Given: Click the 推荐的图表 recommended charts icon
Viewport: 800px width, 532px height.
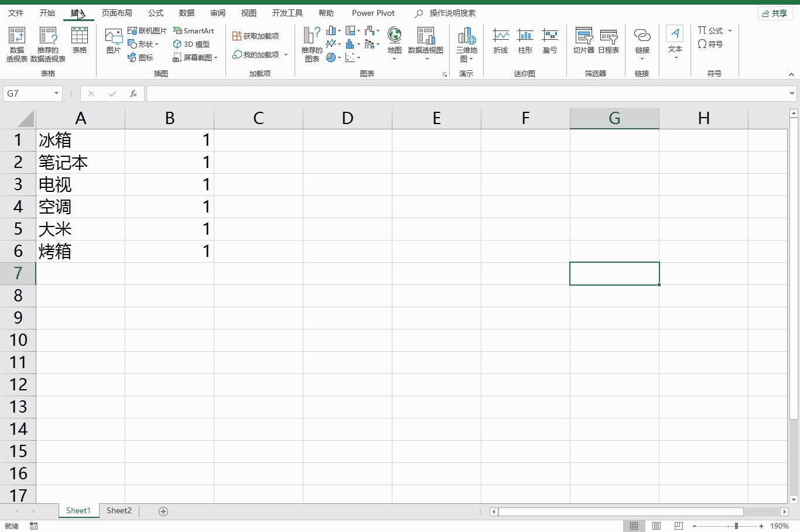Looking at the screenshot, I should pos(312,44).
